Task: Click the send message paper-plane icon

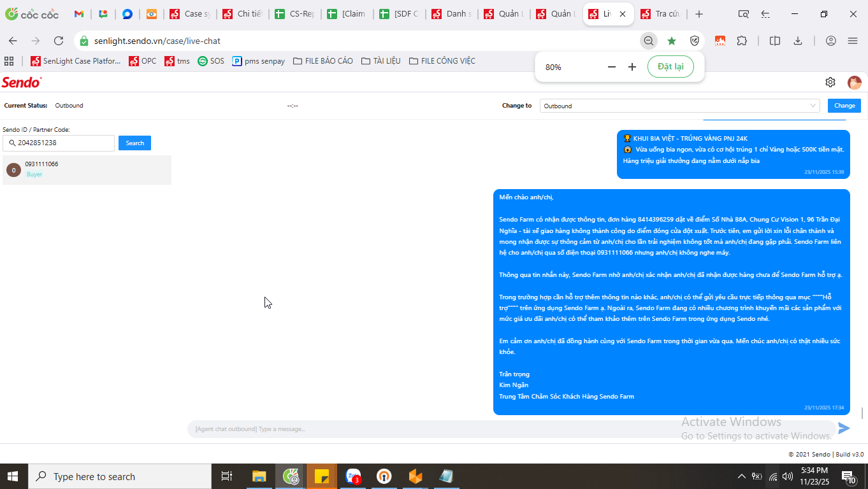Action: (x=844, y=429)
